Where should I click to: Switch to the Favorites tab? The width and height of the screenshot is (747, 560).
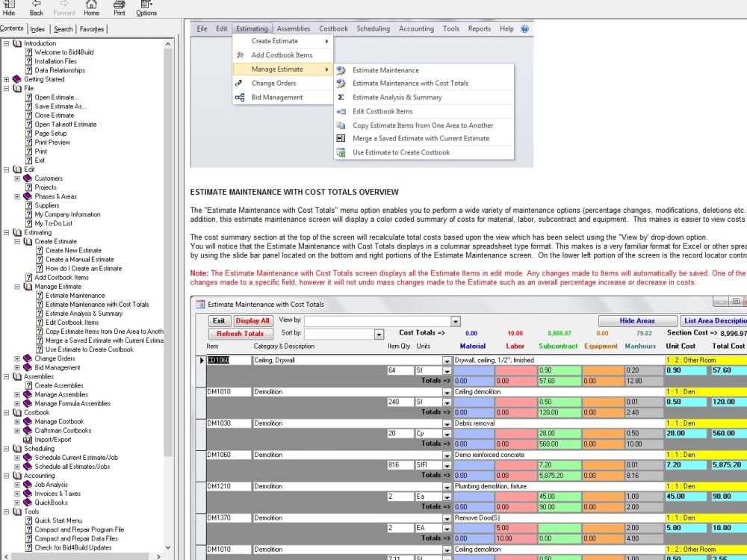click(x=91, y=29)
